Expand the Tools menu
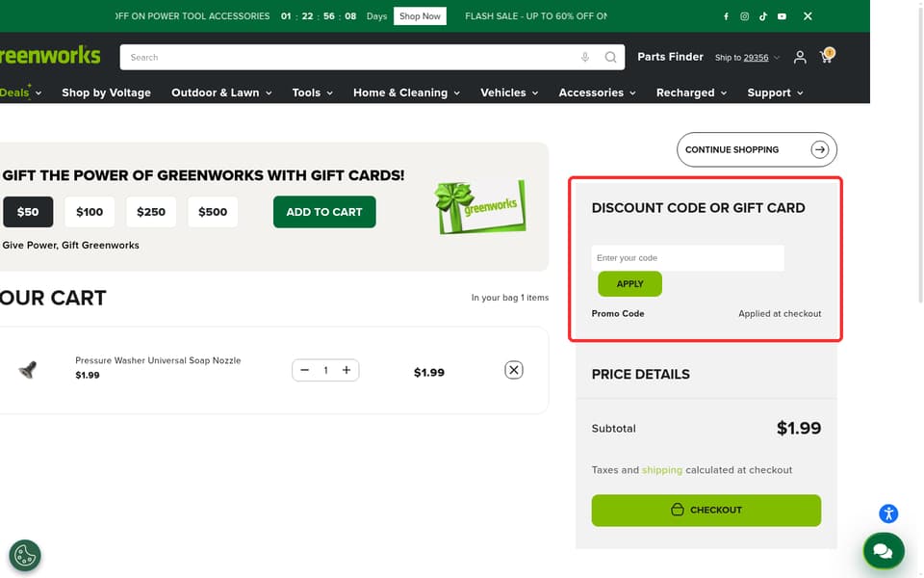Image resolution: width=924 pixels, height=578 pixels. point(312,92)
